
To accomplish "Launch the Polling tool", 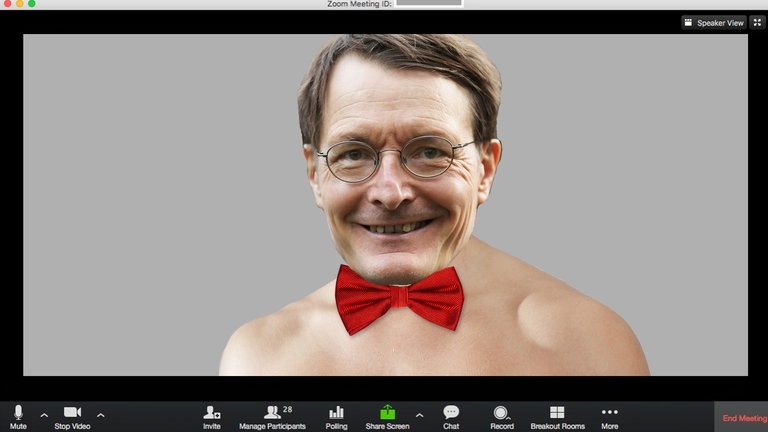I will pyautogui.click(x=336, y=417).
